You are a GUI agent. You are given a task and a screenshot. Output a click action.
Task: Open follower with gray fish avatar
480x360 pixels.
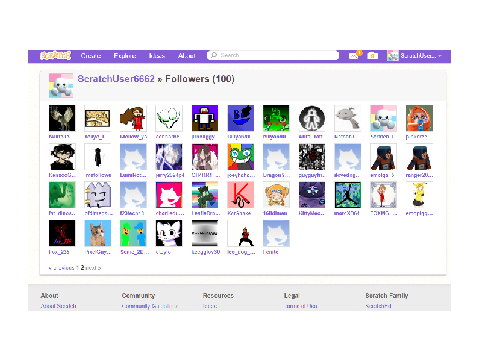click(x=347, y=118)
